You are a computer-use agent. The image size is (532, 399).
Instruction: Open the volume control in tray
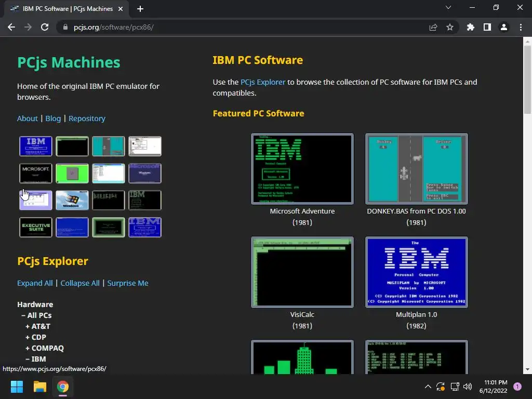(x=468, y=387)
